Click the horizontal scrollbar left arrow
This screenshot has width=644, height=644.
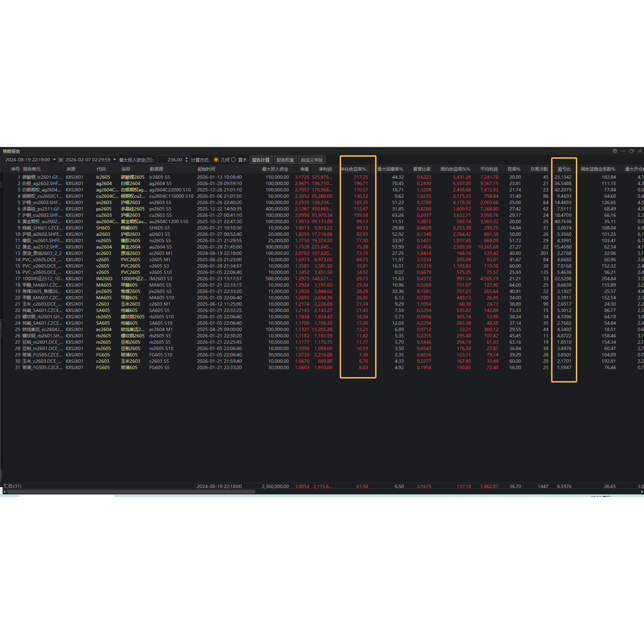coord(4,492)
